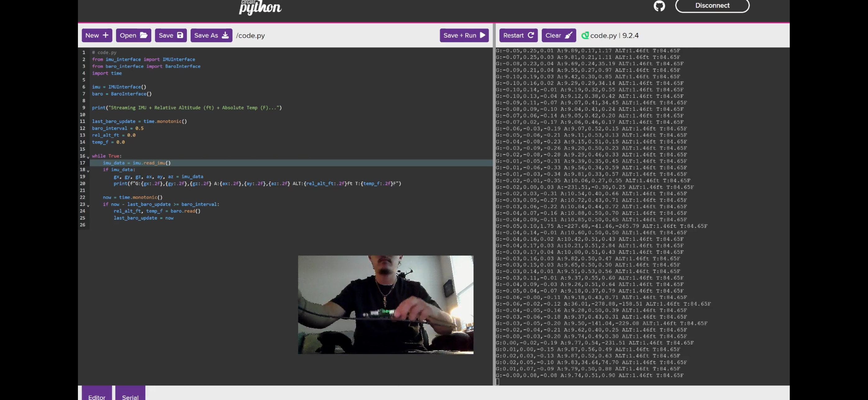This screenshot has height=400, width=868.
Task: Click the webcam video overlay thumbnail
Action: click(385, 304)
